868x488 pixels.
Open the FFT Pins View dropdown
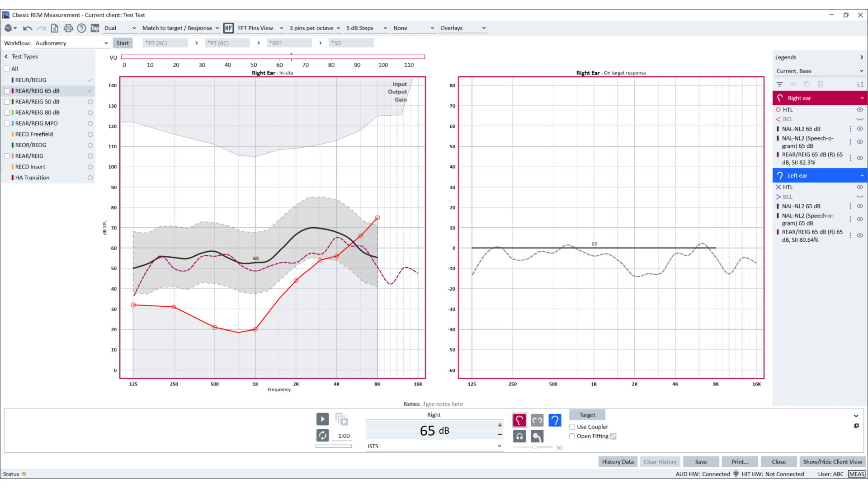tap(260, 28)
